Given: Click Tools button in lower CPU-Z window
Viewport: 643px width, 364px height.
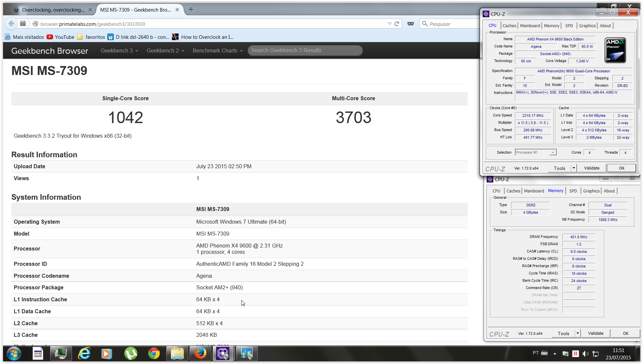Looking at the screenshot, I should coord(563,333).
